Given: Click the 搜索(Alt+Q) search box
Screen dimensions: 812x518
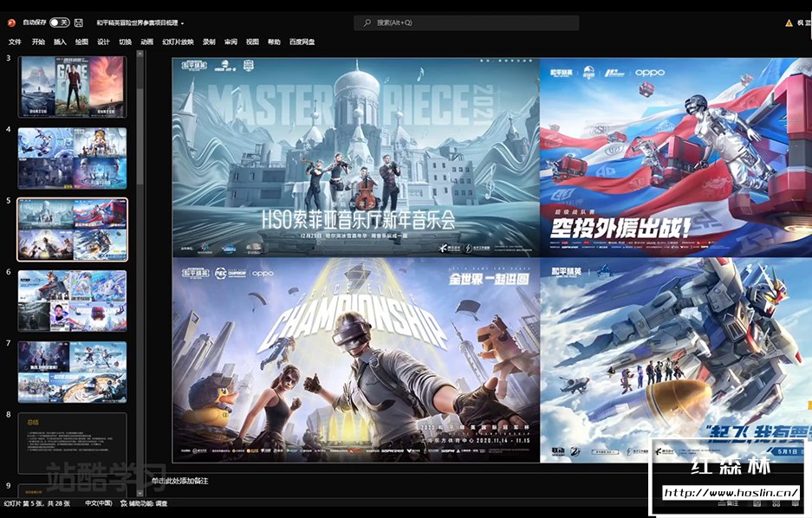Looking at the screenshot, I should (466, 23).
